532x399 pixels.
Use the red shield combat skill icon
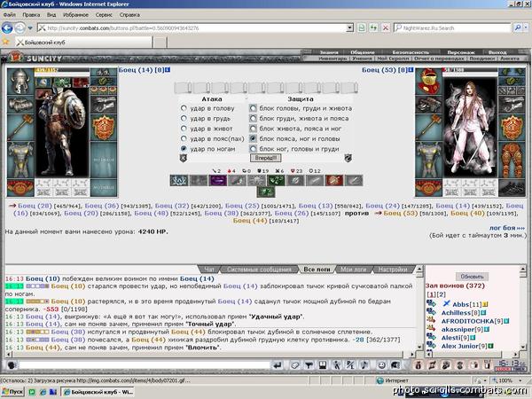tap(334, 180)
